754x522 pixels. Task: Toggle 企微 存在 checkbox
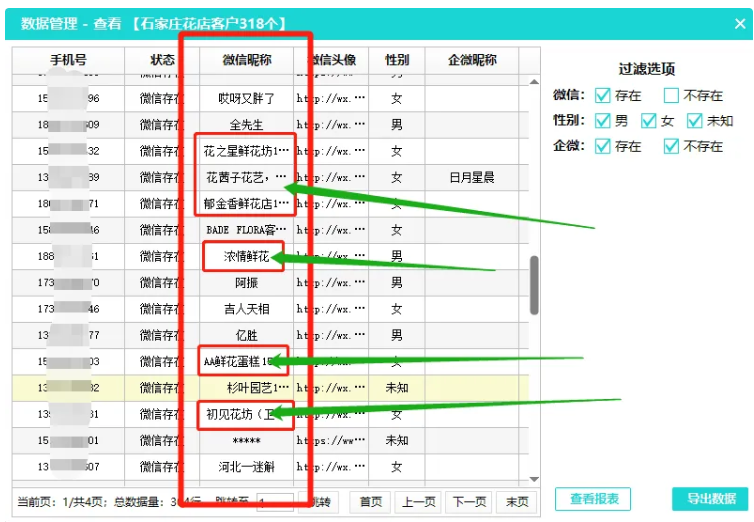[603, 146]
